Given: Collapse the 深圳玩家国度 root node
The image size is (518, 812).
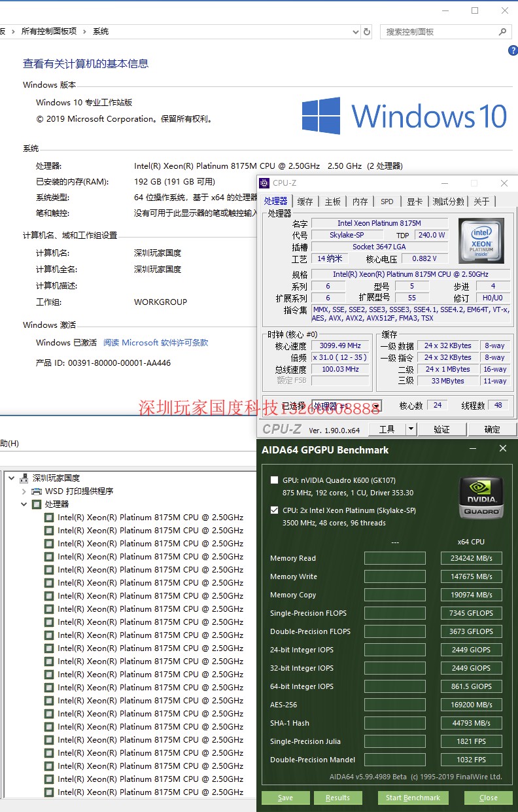Looking at the screenshot, I should pos(11,478).
